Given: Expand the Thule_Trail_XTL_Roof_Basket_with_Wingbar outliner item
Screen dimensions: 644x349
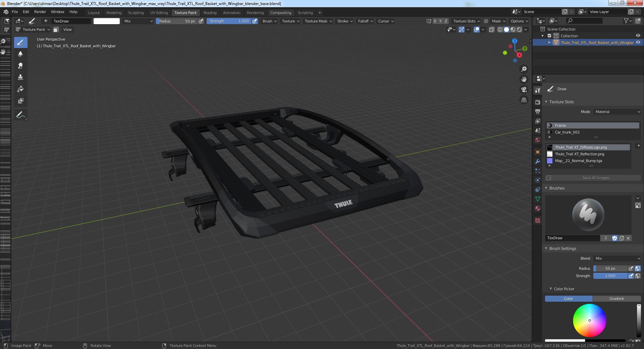Looking at the screenshot, I should point(549,43).
